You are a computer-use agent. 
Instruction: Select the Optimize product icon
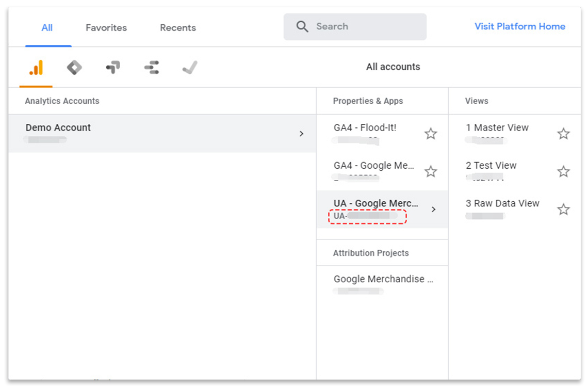pos(113,68)
